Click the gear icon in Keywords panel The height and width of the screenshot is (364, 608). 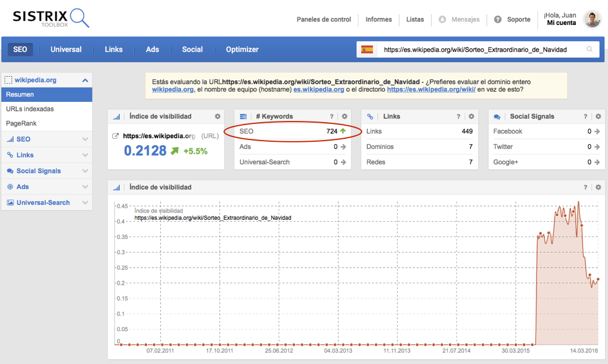click(x=345, y=117)
